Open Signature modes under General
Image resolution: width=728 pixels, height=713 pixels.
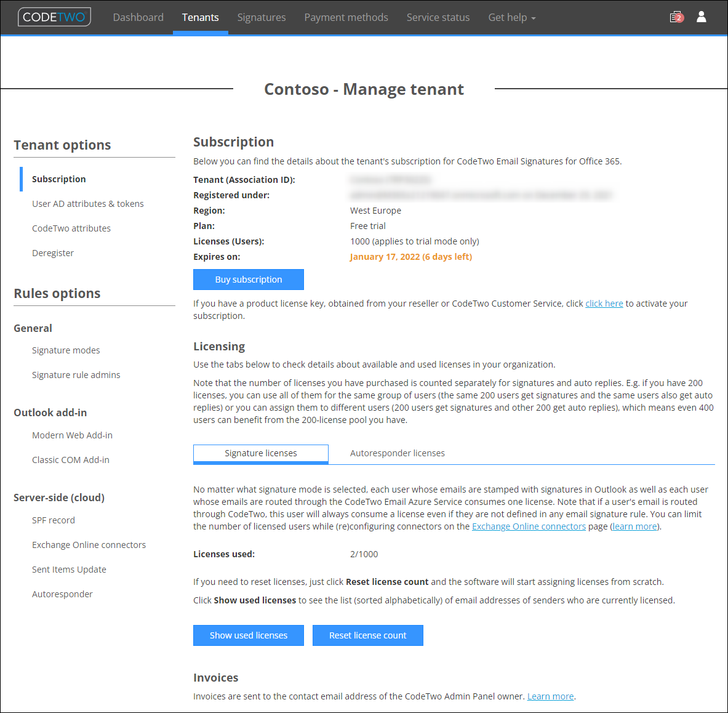click(66, 350)
